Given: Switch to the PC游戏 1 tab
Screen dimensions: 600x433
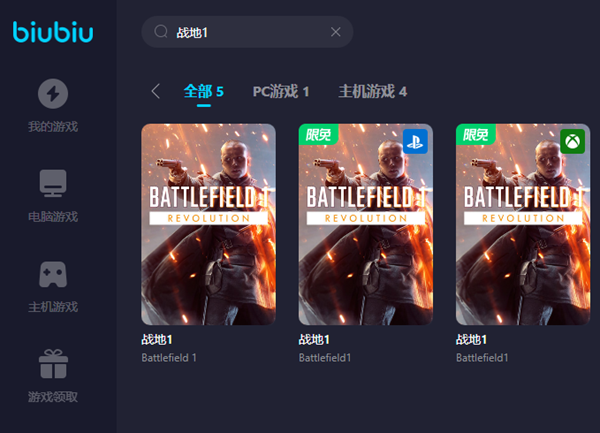Looking at the screenshot, I should pos(280,92).
